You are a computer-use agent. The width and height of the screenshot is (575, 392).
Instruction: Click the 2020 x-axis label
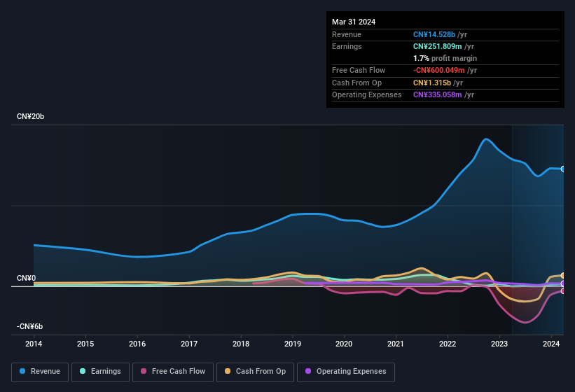344,344
